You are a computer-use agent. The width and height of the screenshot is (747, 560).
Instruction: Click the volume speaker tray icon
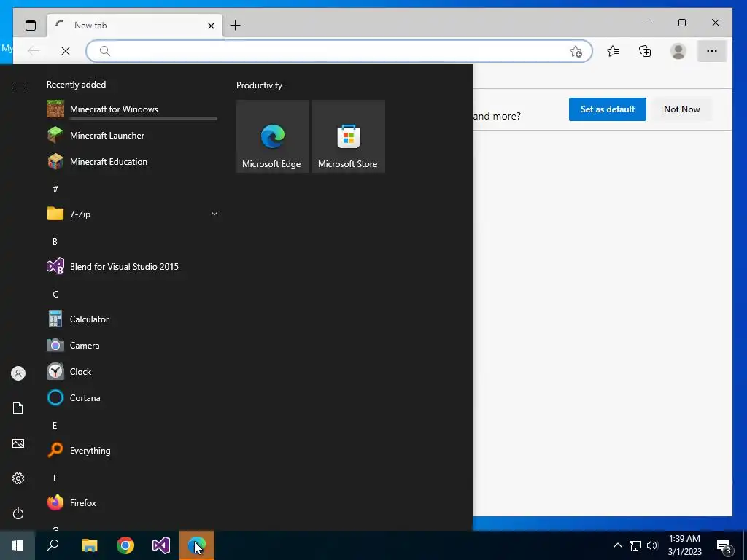coord(652,545)
